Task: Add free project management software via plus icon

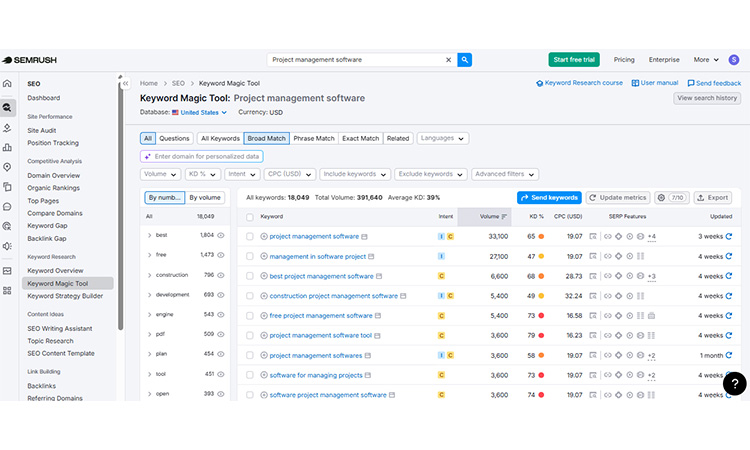Action: 264,316
